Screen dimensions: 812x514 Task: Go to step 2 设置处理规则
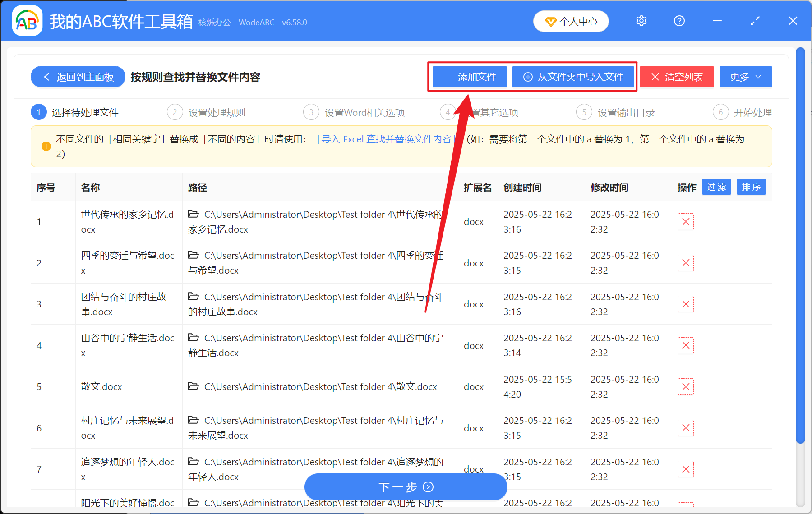click(206, 112)
